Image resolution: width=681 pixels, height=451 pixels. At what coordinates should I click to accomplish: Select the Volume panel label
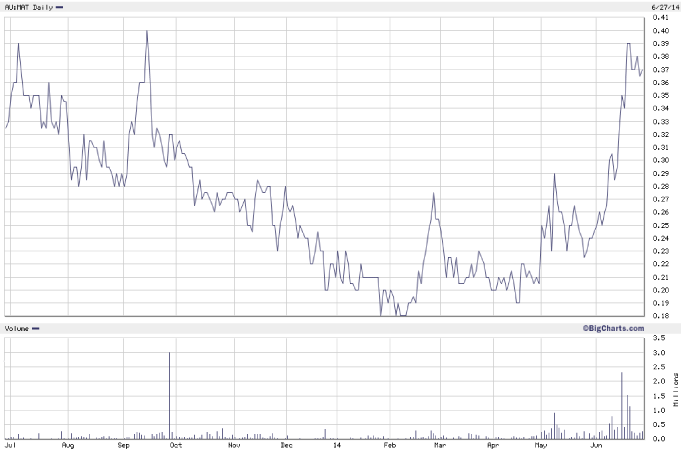16,328
